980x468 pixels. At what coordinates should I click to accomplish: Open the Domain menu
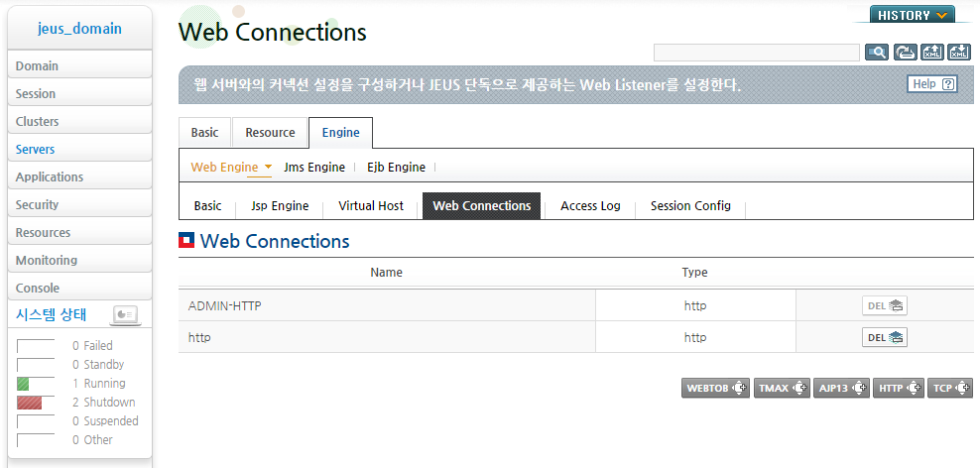click(x=79, y=65)
